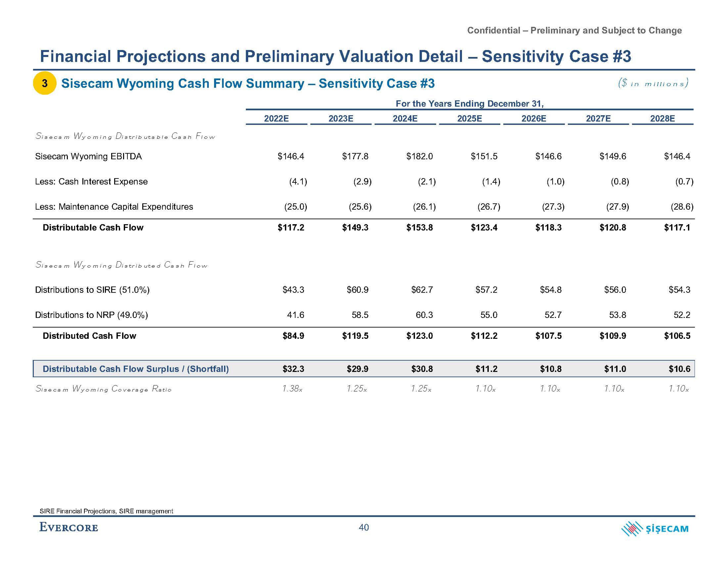Select the 2025E column header
The height and width of the screenshot is (563, 728).
[469, 118]
